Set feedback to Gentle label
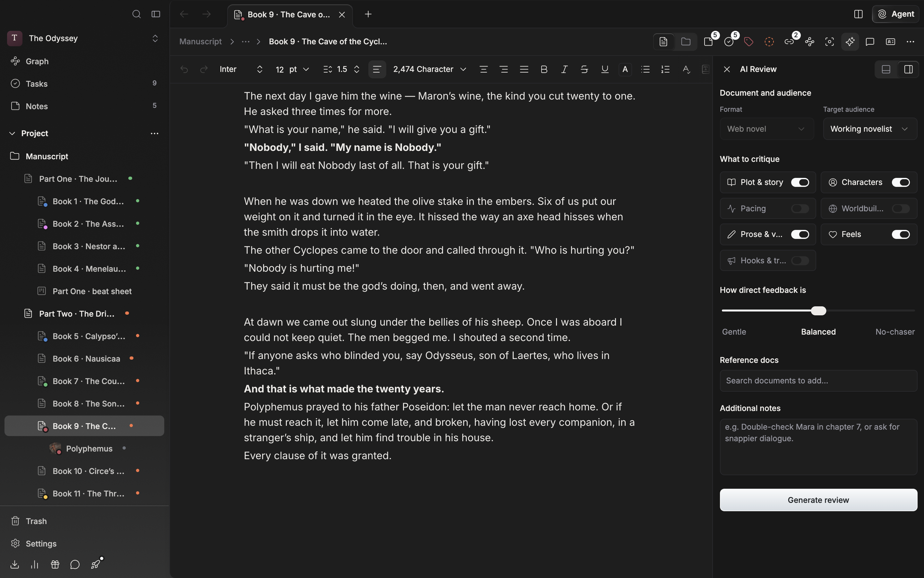 point(734,332)
